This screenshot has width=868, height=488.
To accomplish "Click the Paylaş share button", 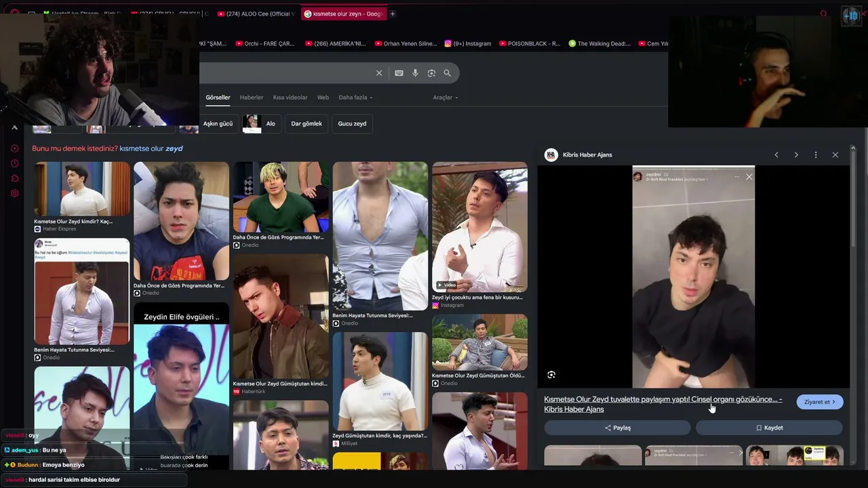I will [617, 428].
